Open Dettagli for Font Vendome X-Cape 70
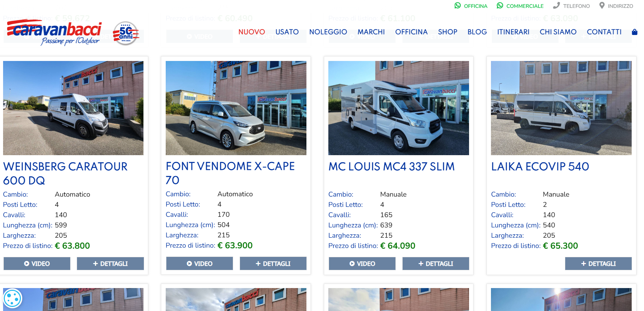644x311 pixels. pyautogui.click(x=273, y=263)
